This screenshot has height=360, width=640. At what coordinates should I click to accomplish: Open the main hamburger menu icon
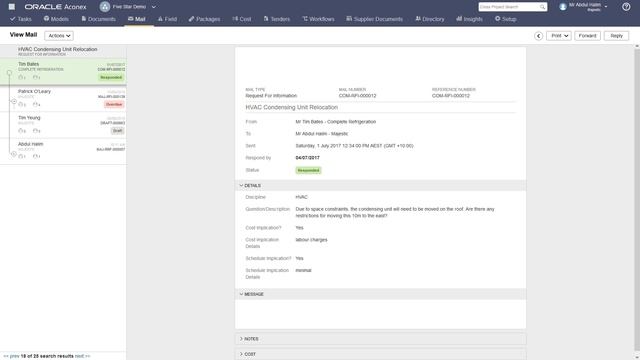tap(11, 7)
